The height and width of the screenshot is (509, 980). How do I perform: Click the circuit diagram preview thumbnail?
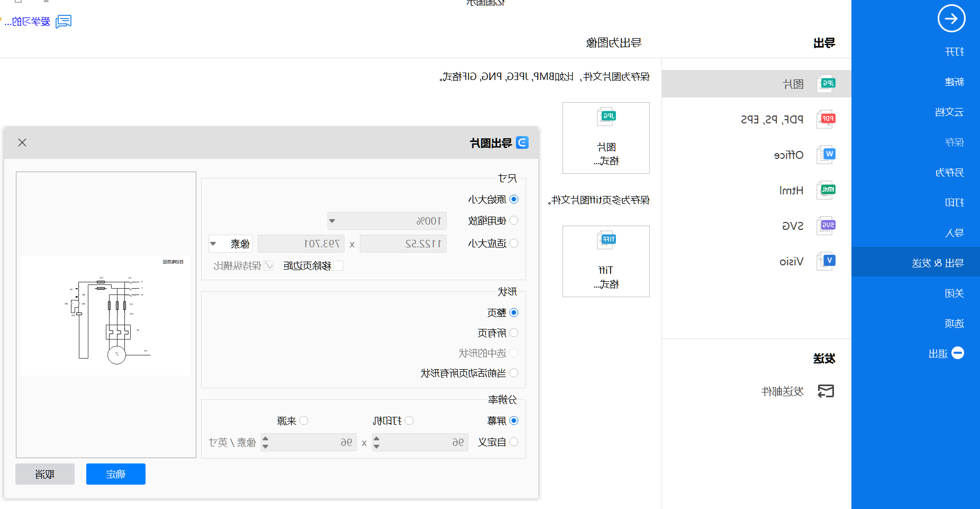click(106, 315)
